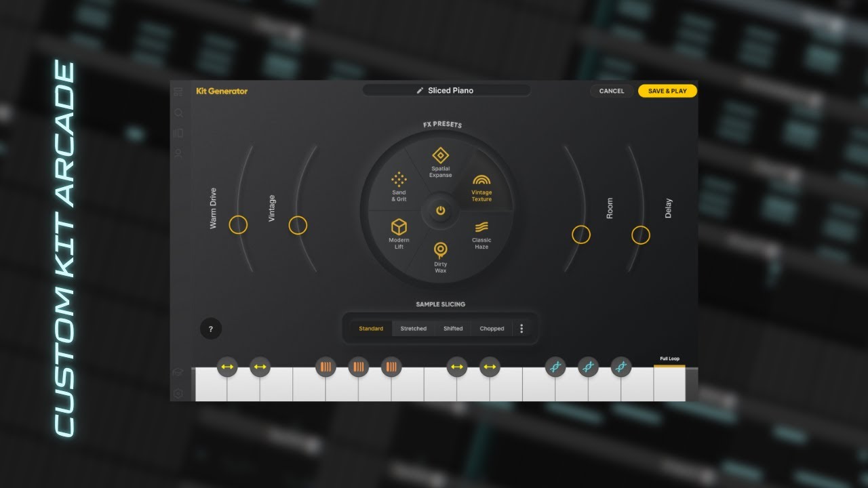Click the Vintage slider handle
Viewport: 868px width, 488px height.
[x=298, y=226]
